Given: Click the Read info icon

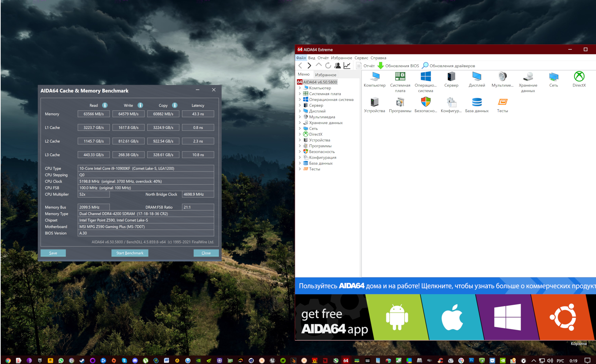Looking at the screenshot, I should point(105,105).
